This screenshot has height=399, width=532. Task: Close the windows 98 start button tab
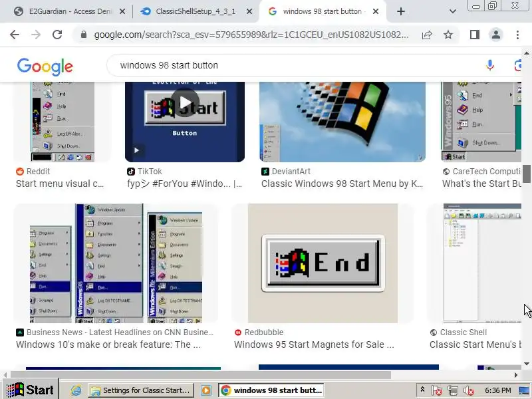pyautogui.click(x=376, y=11)
